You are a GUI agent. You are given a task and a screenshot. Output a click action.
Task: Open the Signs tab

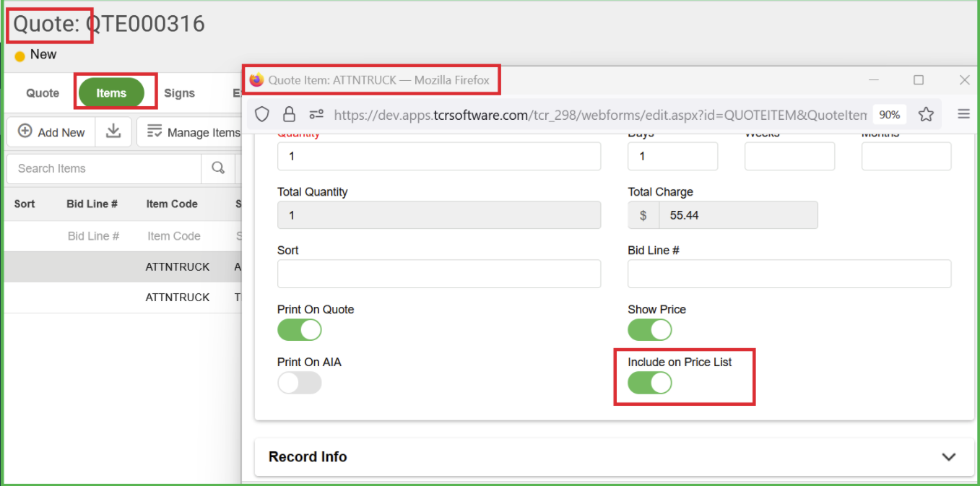pos(179,93)
